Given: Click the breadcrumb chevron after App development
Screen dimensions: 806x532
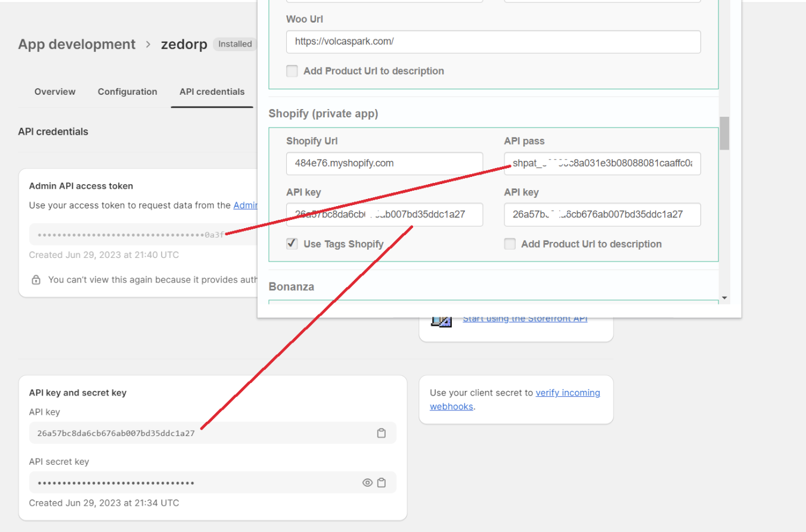Looking at the screenshot, I should pos(148,45).
